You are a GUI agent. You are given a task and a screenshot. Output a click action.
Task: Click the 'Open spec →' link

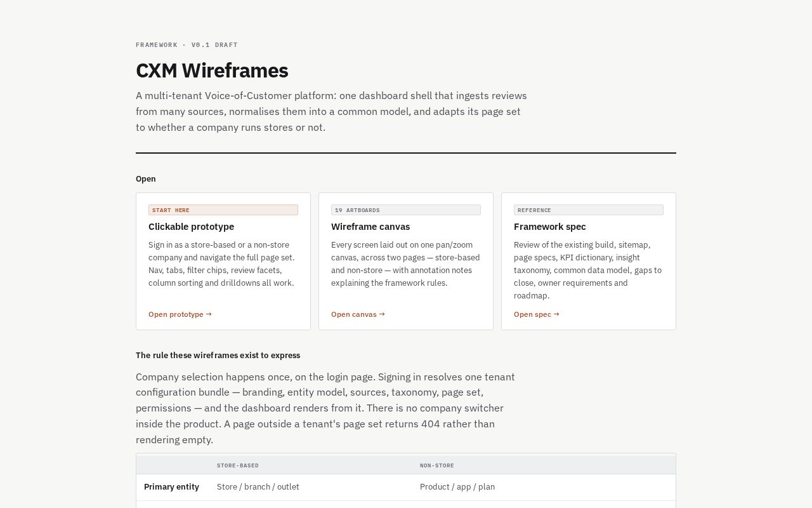coord(537,314)
